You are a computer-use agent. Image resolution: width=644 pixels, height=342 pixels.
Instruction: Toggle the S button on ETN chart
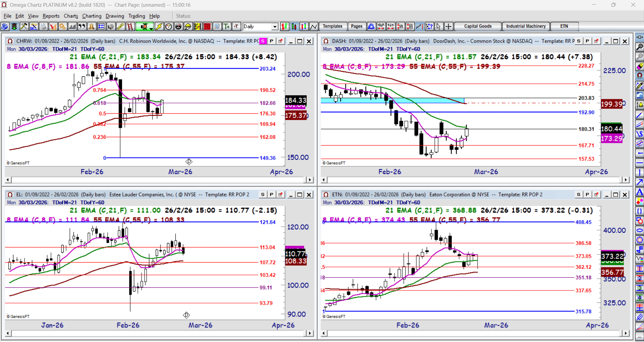point(579,194)
